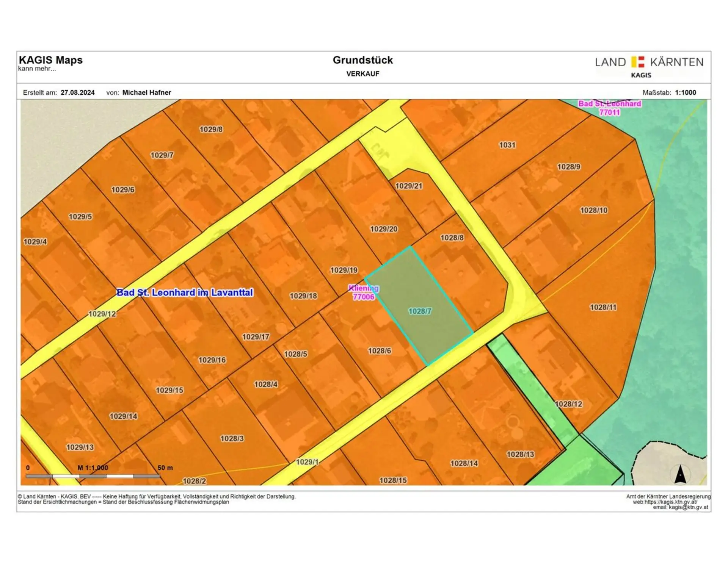
Task: Select parcel label 1029/19
Action: (x=344, y=270)
